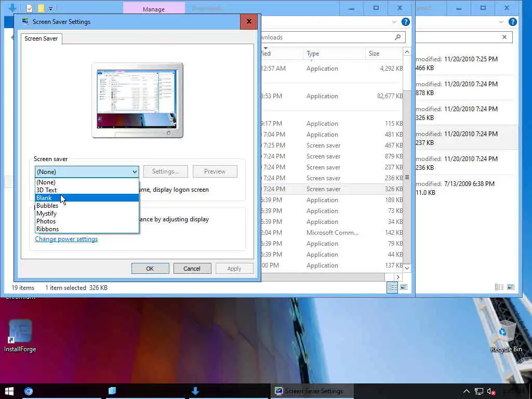Choose Photos screen saver option
This screenshot has height=399, width=532.
pyautogui.click(x=87, y=221)
